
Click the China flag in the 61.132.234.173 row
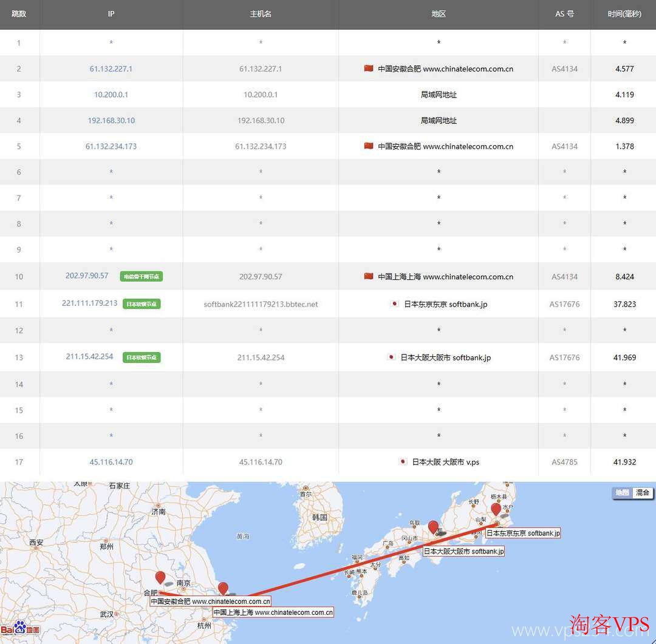pos(369,146)
